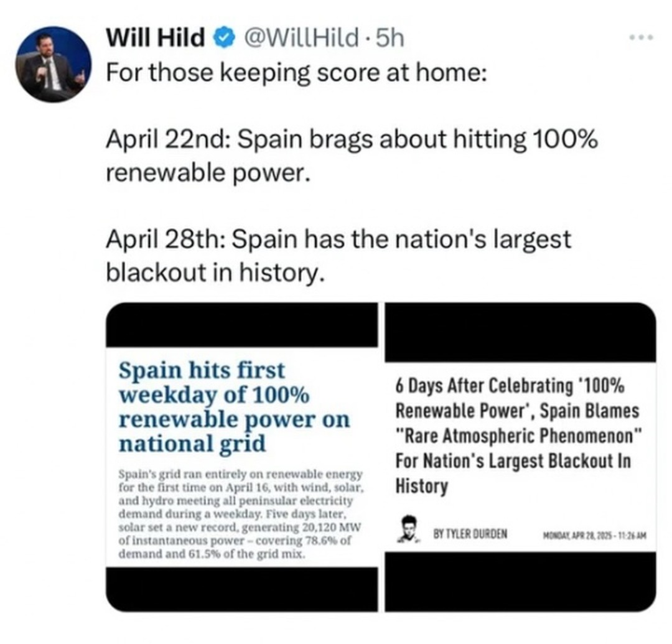
Task: Click the word 'History' in the right headline
Action: coord(421,485)
